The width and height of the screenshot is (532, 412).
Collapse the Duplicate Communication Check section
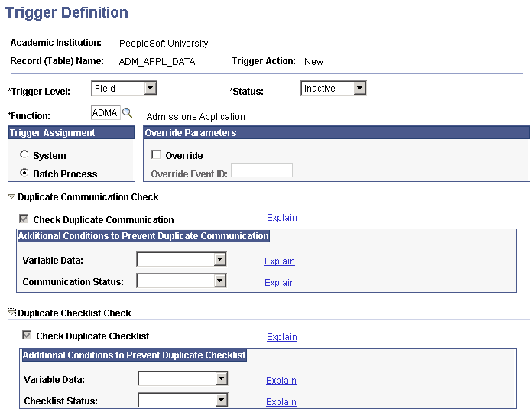pyautogui.click(x=11, y=197)
